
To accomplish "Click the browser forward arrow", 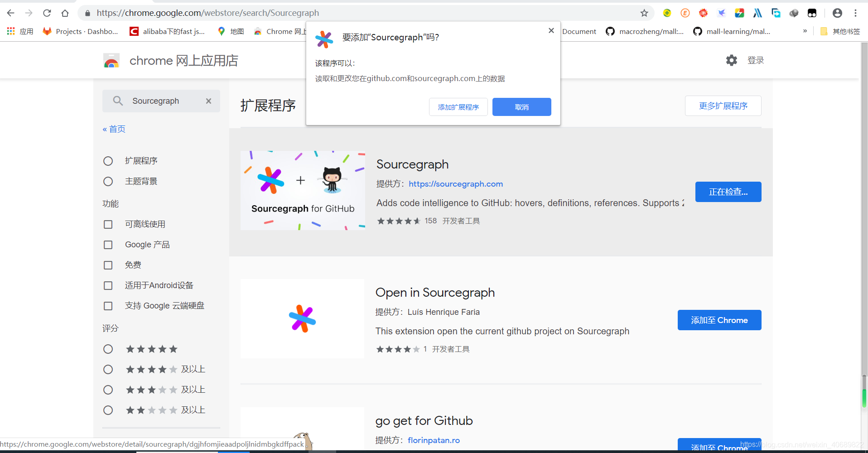I will tap(29, 13).
